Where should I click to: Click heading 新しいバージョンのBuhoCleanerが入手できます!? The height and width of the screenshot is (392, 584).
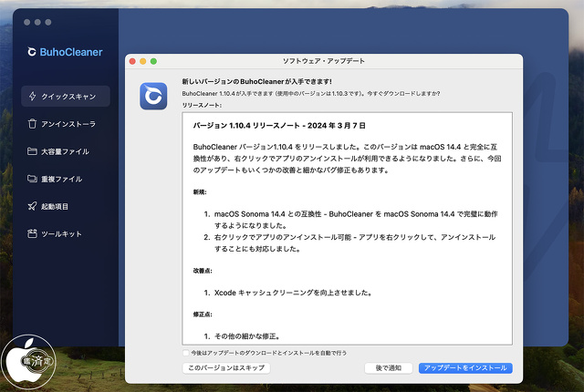coord(257,81)
